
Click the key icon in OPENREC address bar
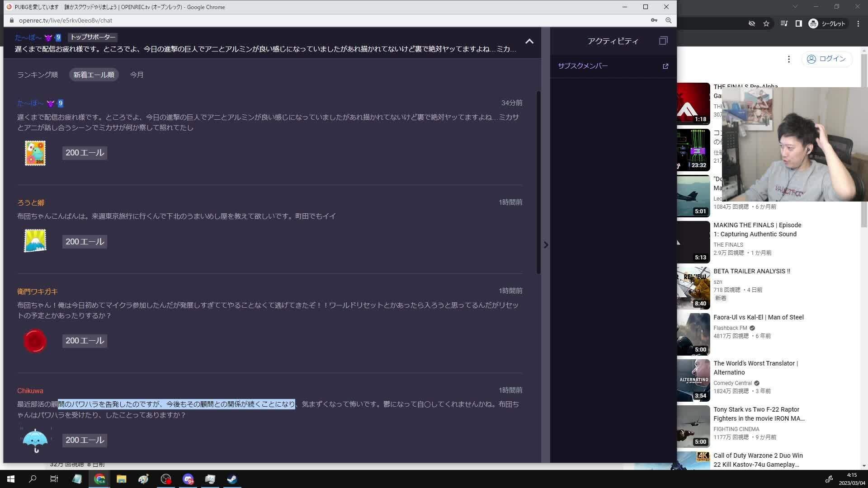(654, 20)
